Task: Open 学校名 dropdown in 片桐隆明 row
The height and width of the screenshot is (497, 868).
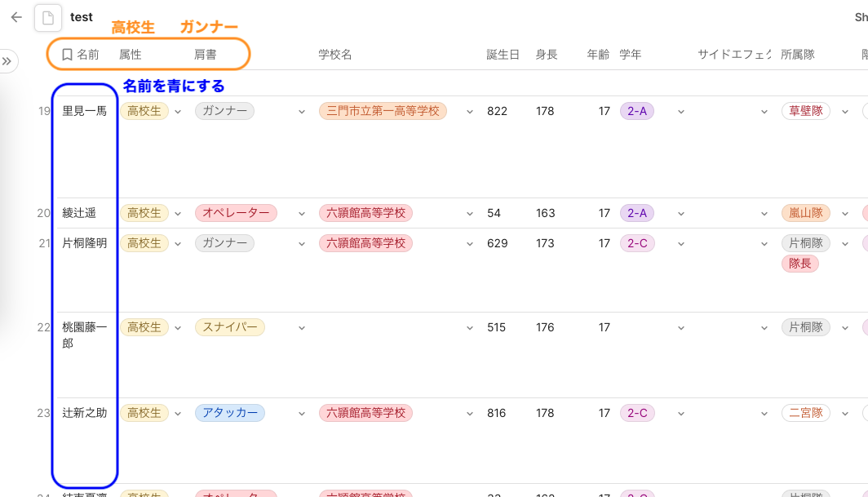Action: (x=469, y=244)
